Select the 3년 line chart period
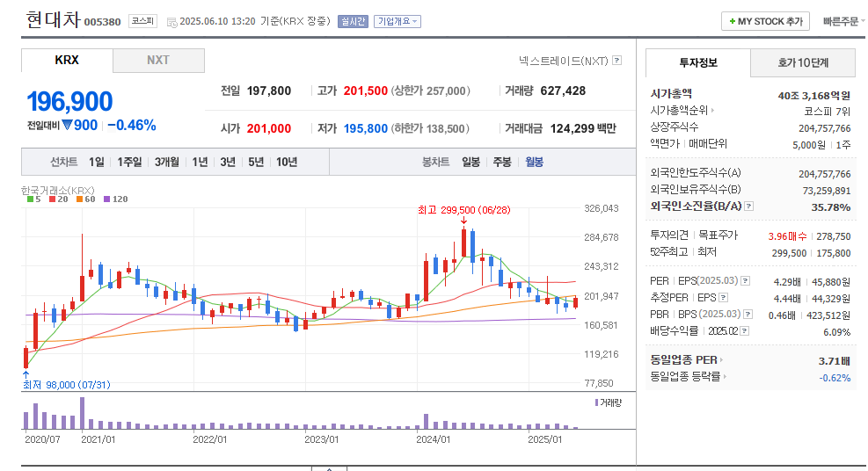This screenshot has width=868, height=471. (x=228, y=162)
